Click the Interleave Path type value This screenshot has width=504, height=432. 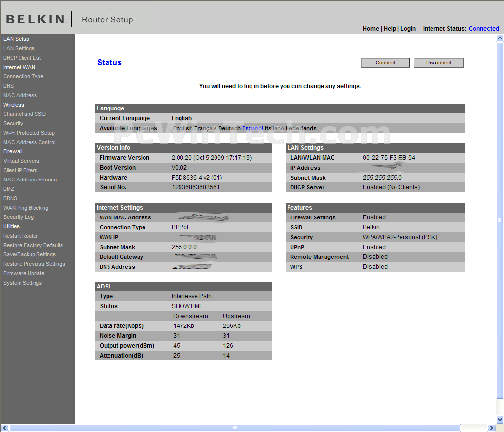pyautogui.click(x=191, y=296)
